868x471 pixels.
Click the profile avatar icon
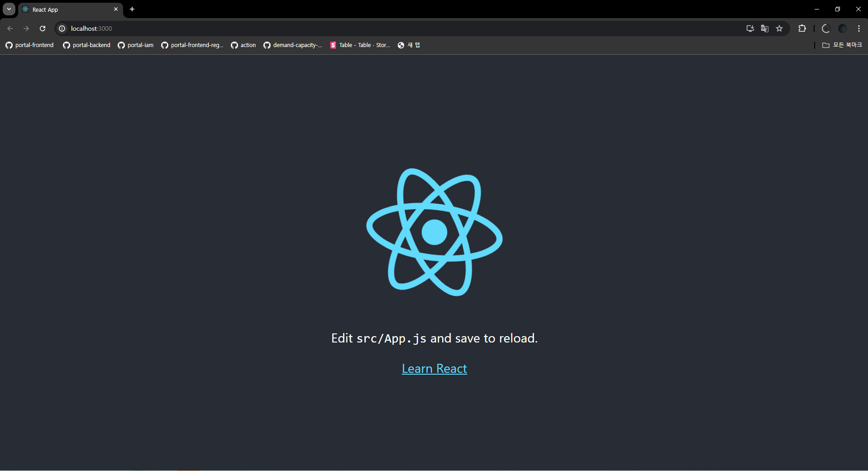(842, 29)
